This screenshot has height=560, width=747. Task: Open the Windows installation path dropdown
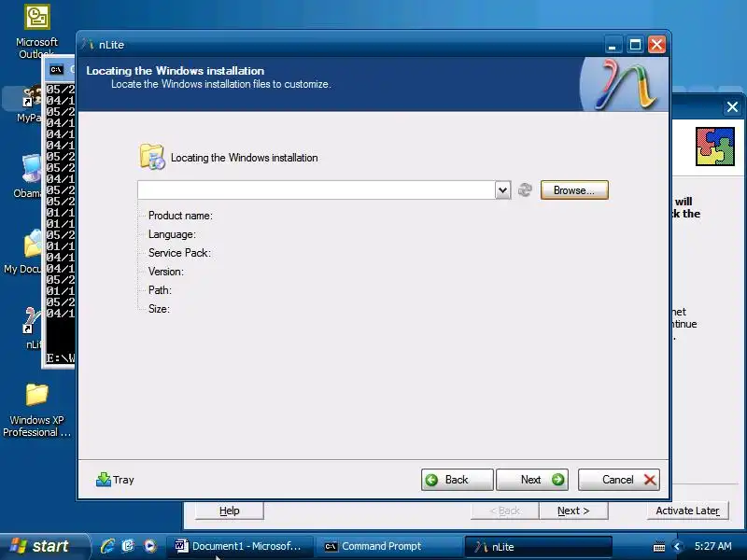point(502,190)
